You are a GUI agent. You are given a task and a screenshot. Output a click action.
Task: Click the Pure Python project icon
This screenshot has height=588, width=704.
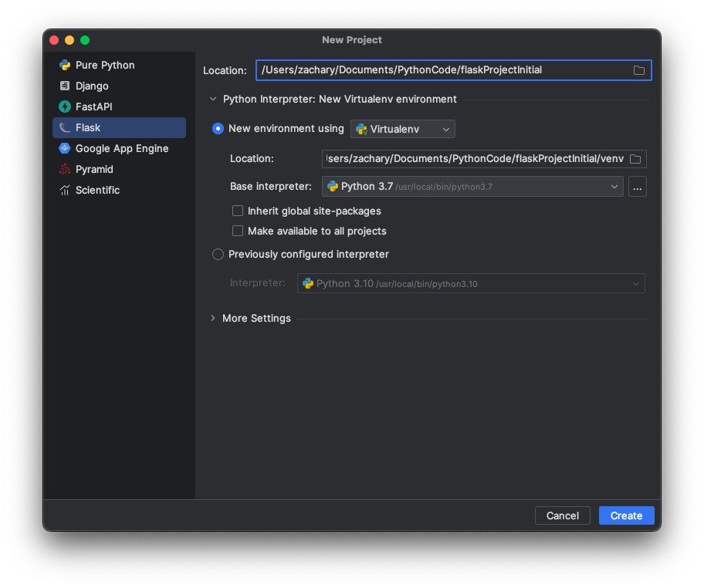(x=65, y=66)
